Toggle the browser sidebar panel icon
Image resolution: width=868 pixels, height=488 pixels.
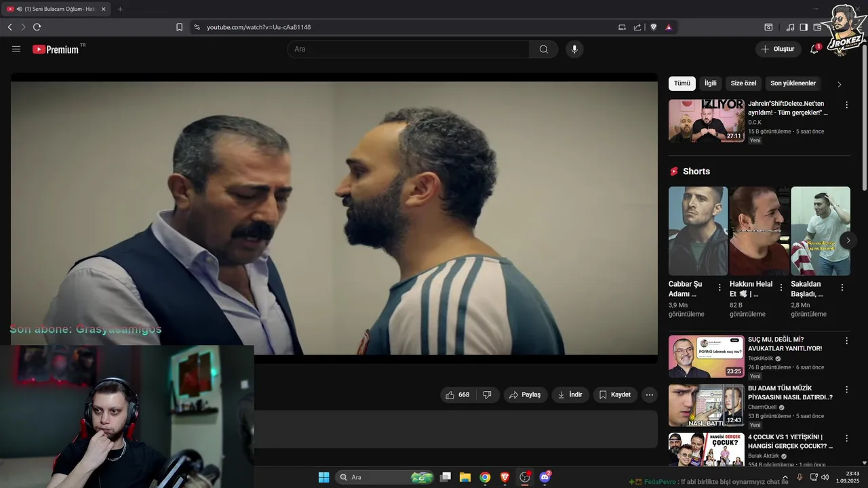(804, 27)
